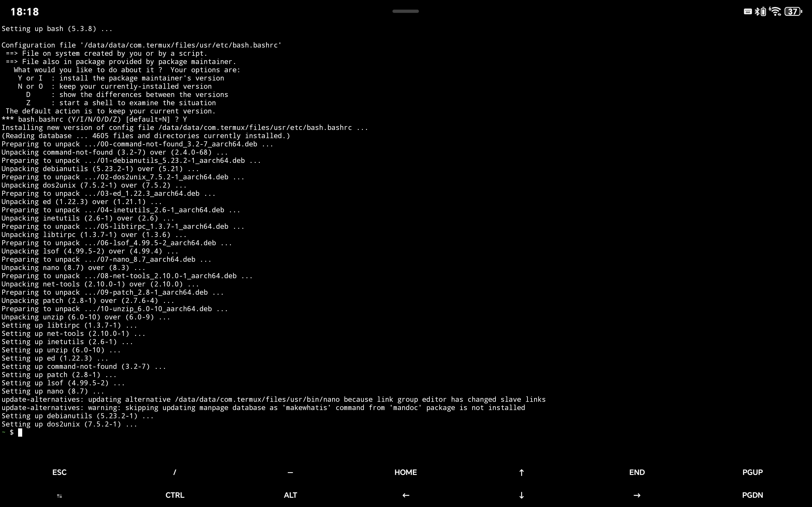Tap the battery level indicator
The image size is (812, 507).
793,12
